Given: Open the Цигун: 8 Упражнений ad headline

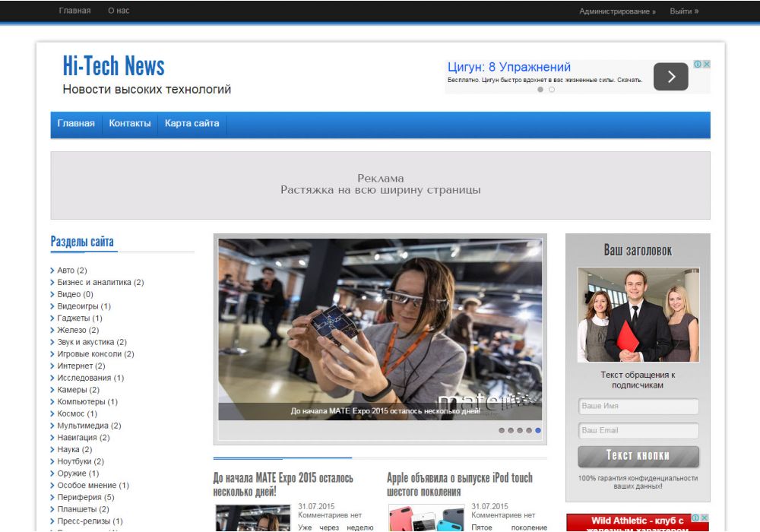Looking at the screenshot, I should click(x=509, y=67).
